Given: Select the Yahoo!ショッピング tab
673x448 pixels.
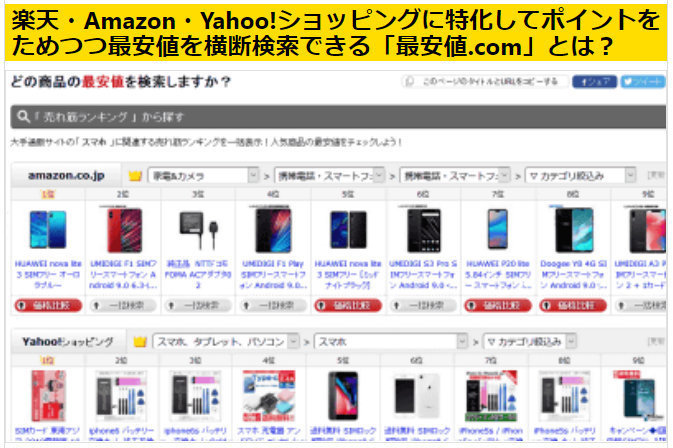Looking at the screenshot, I should (68, 342).
